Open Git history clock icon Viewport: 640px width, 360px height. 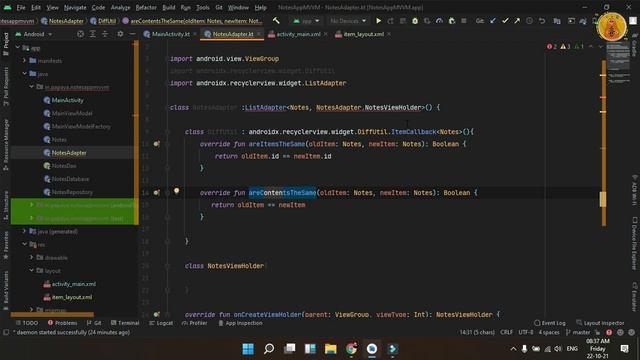[529, 20]
